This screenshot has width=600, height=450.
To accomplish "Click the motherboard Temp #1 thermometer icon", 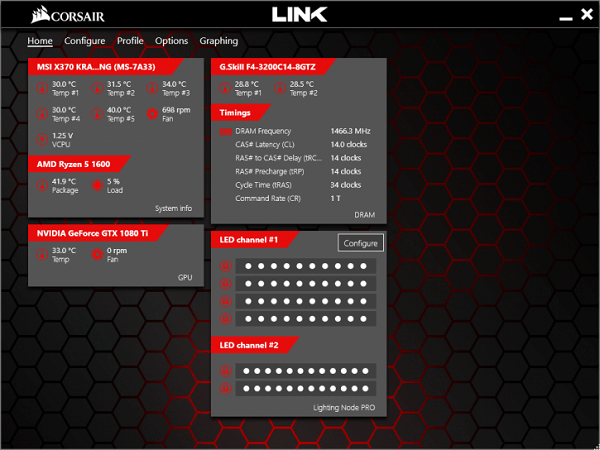I will pos(42,88).
